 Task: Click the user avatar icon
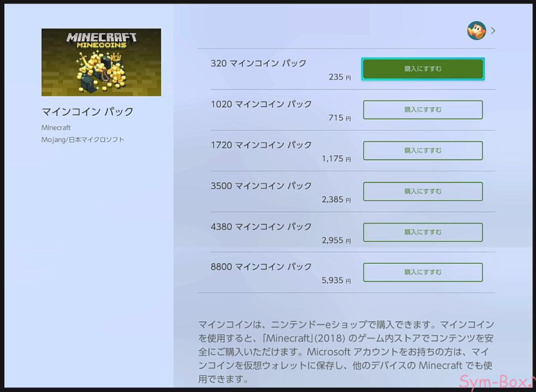[x=476, y=30]
